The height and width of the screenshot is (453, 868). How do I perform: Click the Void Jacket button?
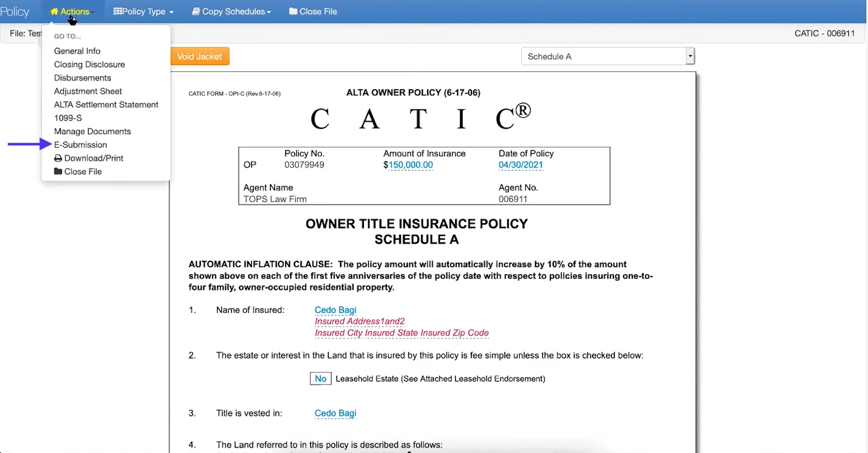click(x=200, y=56)
